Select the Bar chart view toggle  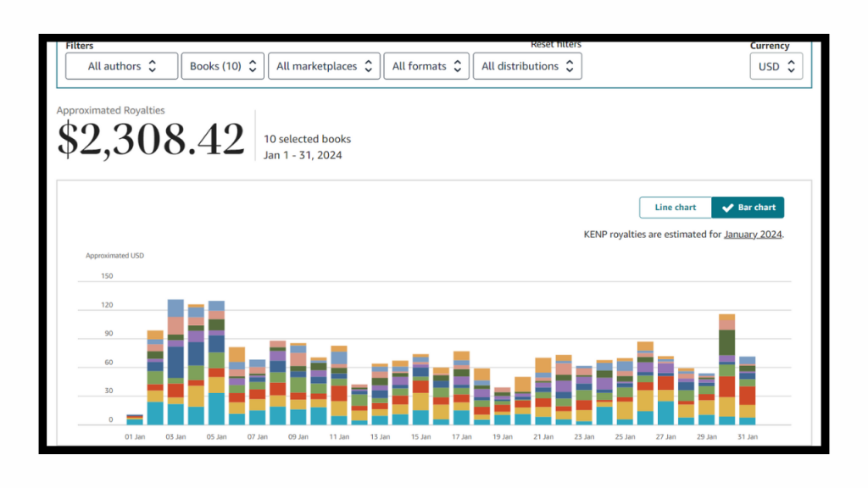[x=748, y=208]
